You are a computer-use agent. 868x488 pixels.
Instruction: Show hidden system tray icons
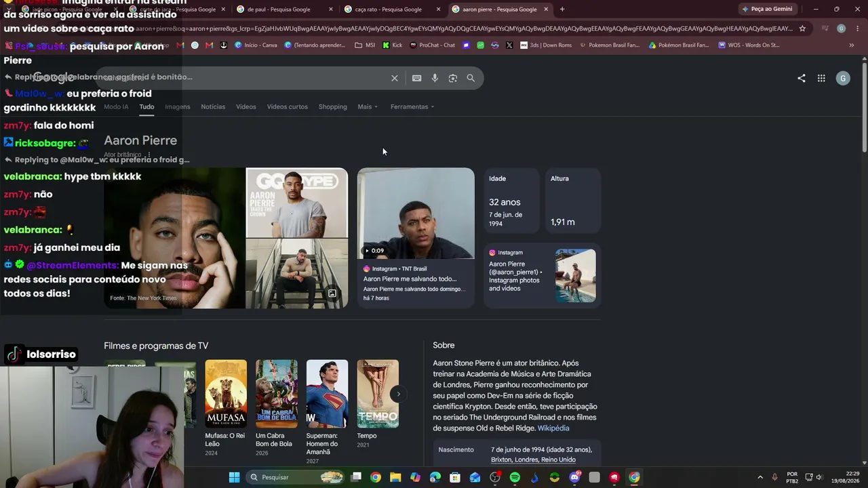tap(760, 477)
